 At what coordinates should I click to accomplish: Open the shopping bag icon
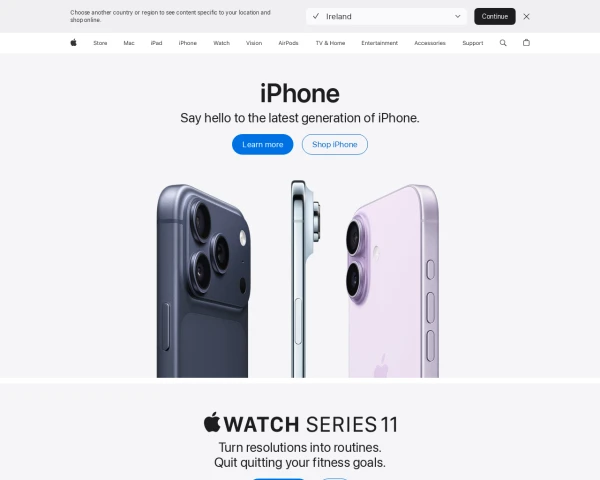tap(526, 42)
